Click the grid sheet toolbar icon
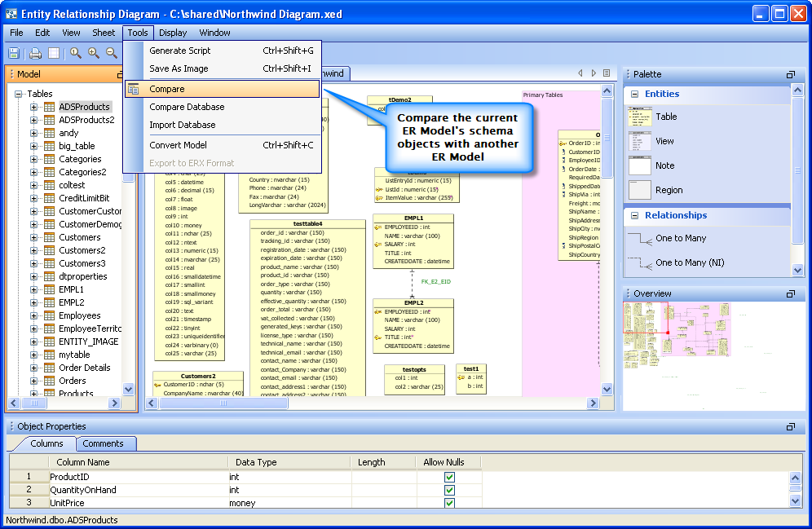Viewport: 812px width, 529px height. tap(53, 53)
